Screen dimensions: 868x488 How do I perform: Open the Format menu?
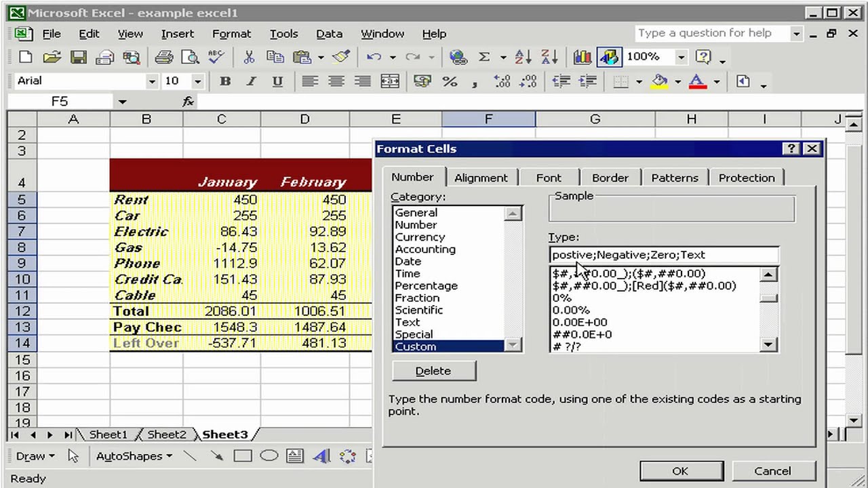[x=231, y=34]
